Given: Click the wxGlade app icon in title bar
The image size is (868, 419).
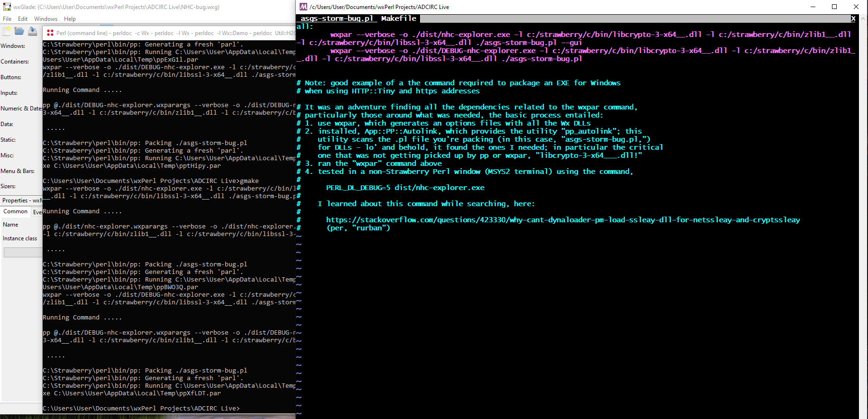Looking at the screenshot, I should click(x=7, y=7).
